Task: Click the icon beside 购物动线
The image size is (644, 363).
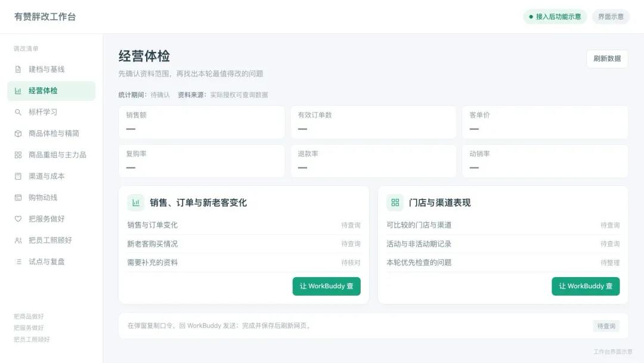Action: (18, 198)
